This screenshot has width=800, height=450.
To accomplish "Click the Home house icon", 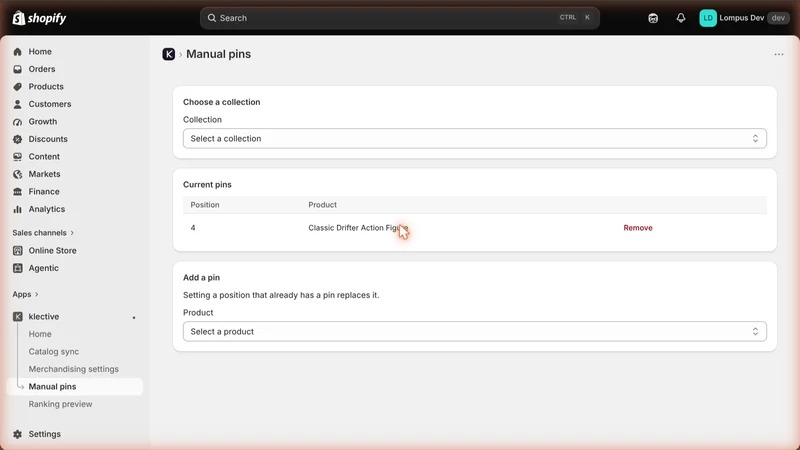I will point(18,52).
